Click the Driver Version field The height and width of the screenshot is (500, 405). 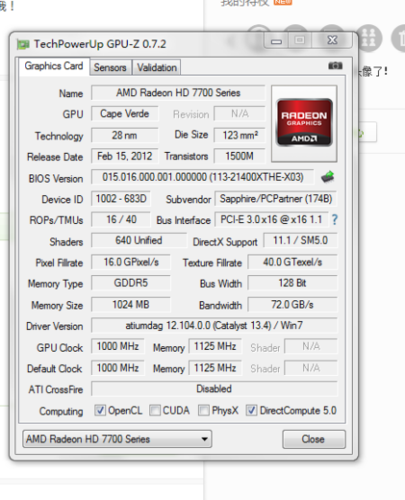(214, 325)
